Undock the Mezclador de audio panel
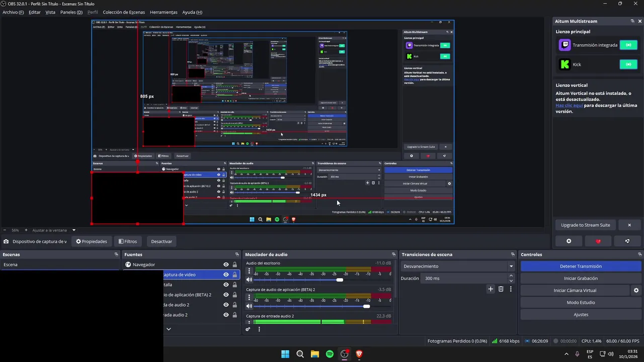Screen dimensions: 644x362 point(394,254)
